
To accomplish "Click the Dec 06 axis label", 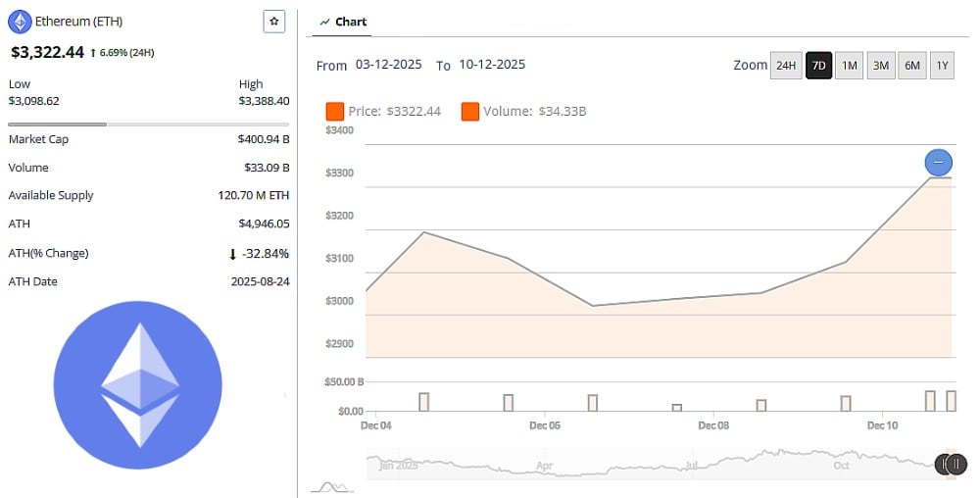I will pyautogui.click(x=544, y=425).
